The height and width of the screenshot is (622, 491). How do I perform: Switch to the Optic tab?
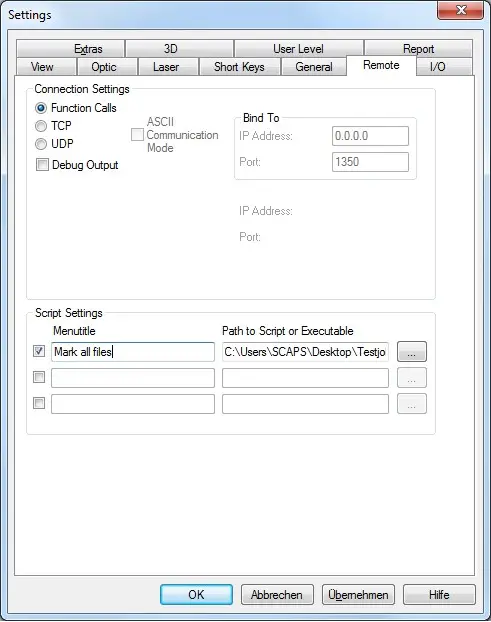[107, 67]
